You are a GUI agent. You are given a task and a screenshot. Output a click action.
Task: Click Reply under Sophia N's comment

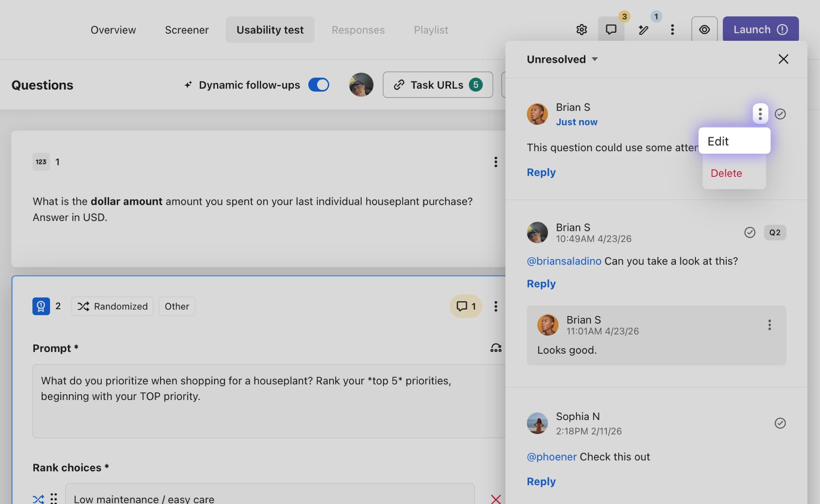pos(541,481)
